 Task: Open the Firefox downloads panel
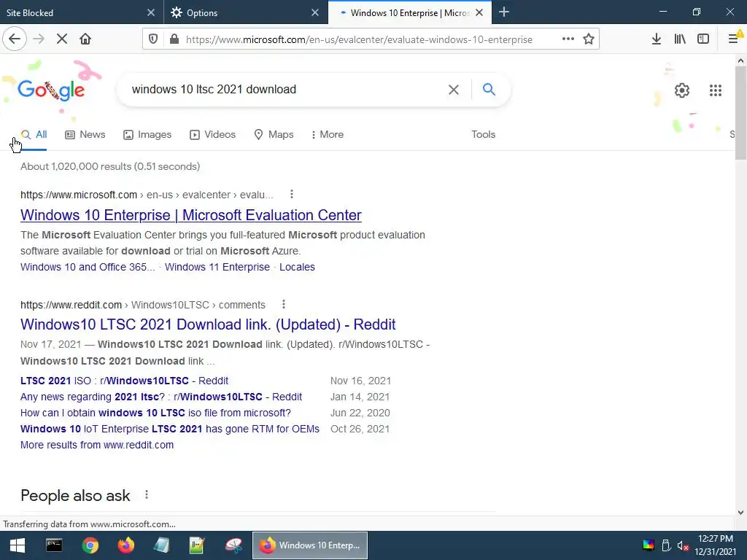[657, 39]
